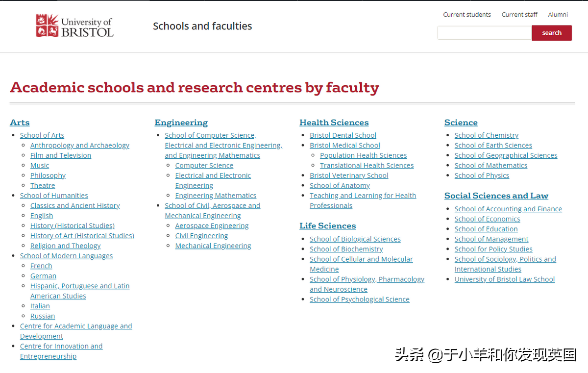Open the English department link
Image resolution: width=588 pixels, height=373 pixels.
click(42, 216)
